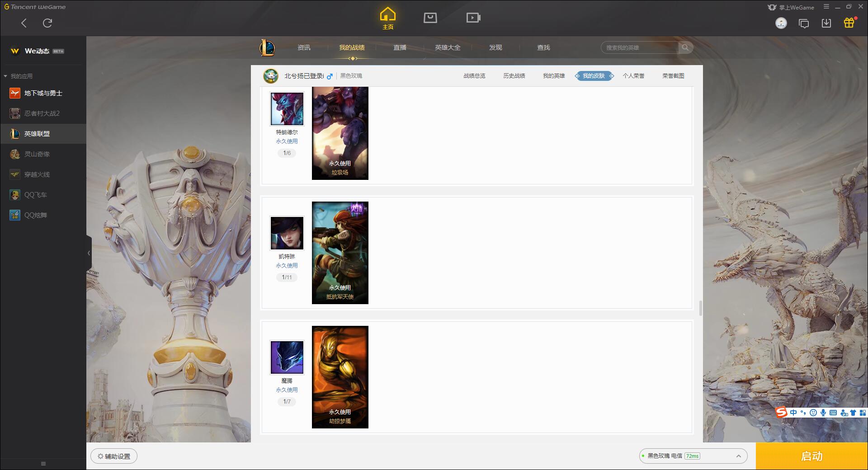The width and height of the screenshot is (868, 470).
Task: Switch to 历史战绩 sub-tab
Action: pyautogui.click(x=514, y=76)
